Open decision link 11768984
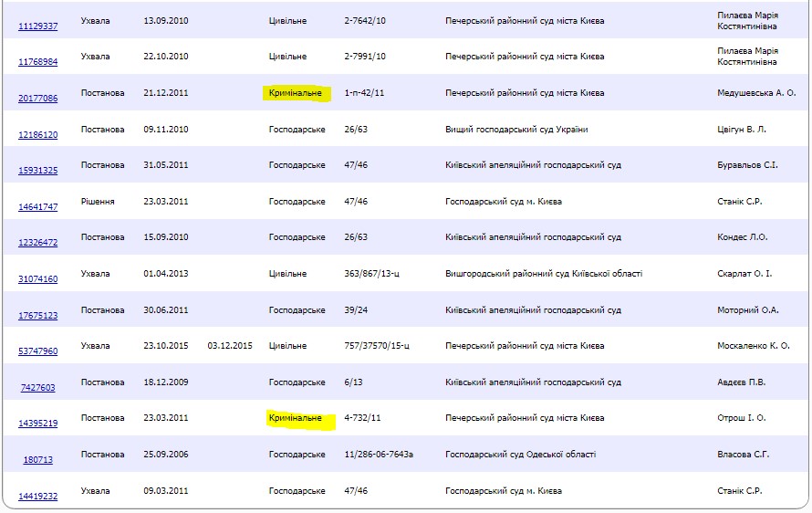 37,62
